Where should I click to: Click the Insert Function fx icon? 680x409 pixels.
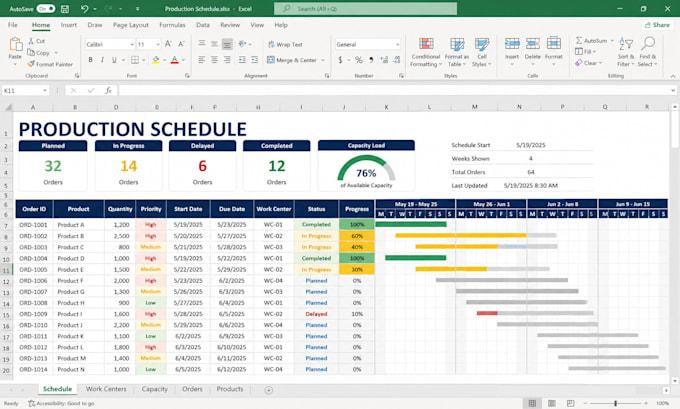[x=108, y=90]
